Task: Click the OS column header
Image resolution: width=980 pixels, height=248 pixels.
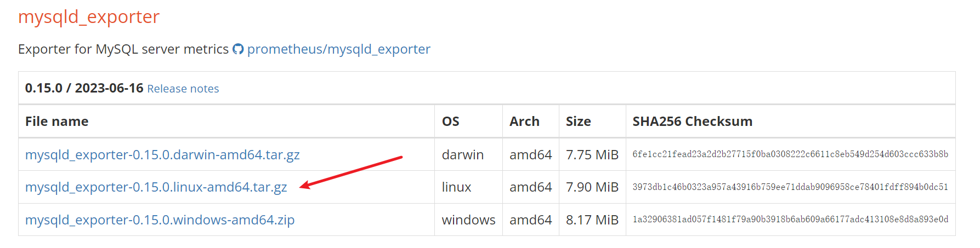Action: point(450,122)
